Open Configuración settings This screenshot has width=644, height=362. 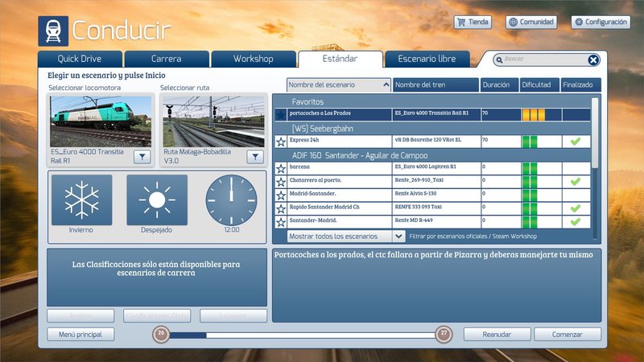pyautogui.click(x=601, y=23)
